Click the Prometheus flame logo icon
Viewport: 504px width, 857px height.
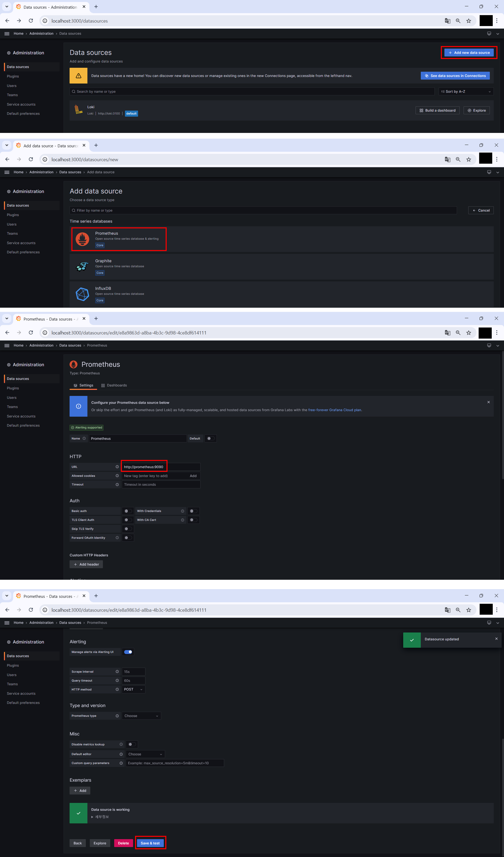pyautogui.click(x=82, y=239)
